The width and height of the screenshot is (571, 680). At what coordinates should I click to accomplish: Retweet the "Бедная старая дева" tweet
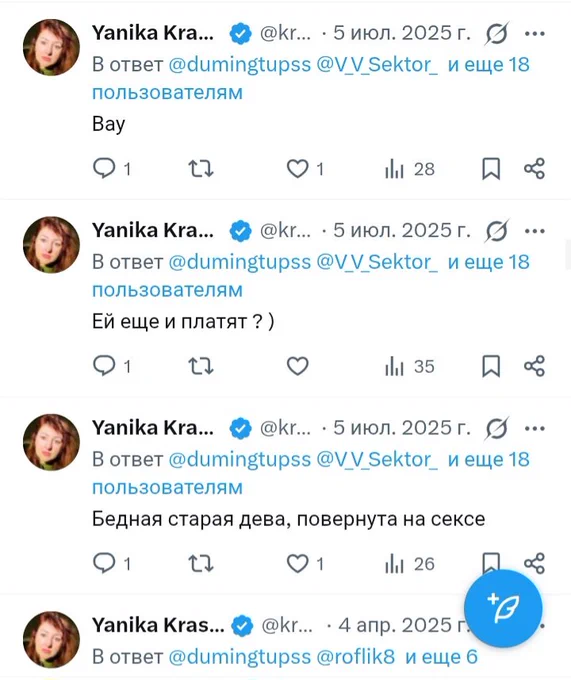pos(201,564)
